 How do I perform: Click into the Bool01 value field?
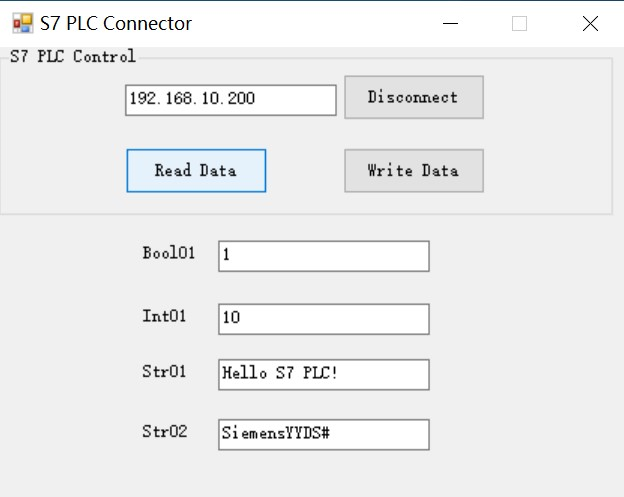click(323, 256)
